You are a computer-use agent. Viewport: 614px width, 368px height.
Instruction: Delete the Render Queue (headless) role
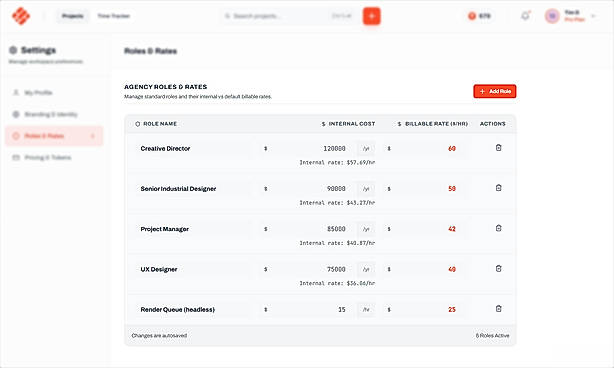coord(498,308)
